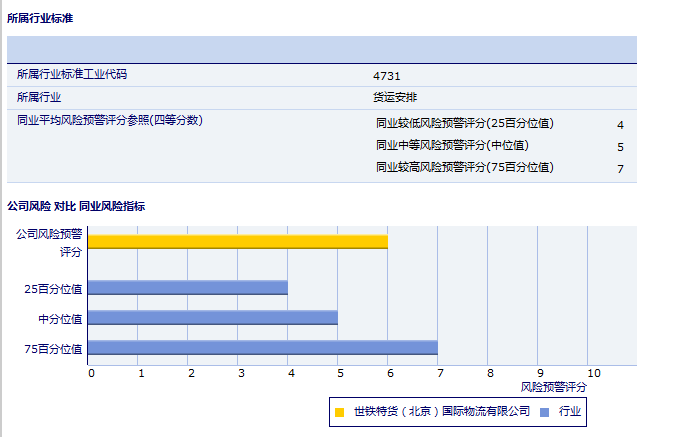Click the blue 75百分位值 bar
The height and width of the screenshot is (437, 690).
click(x=262, y=348)
